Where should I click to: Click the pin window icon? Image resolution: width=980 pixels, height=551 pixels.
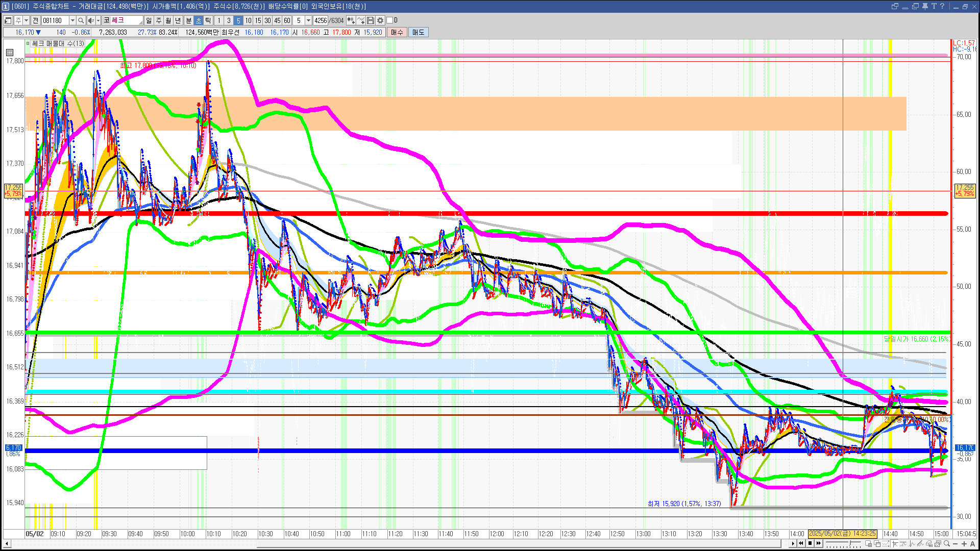tap(925, 6)
